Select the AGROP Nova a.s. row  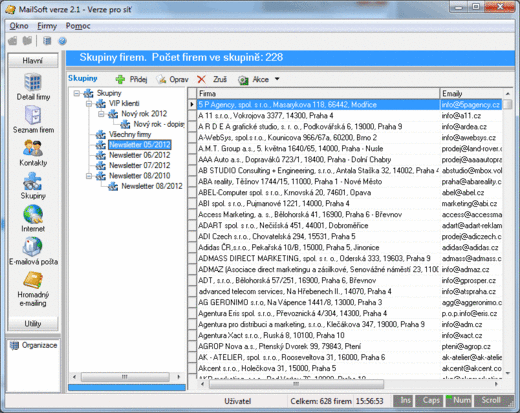tap(318, 347)
